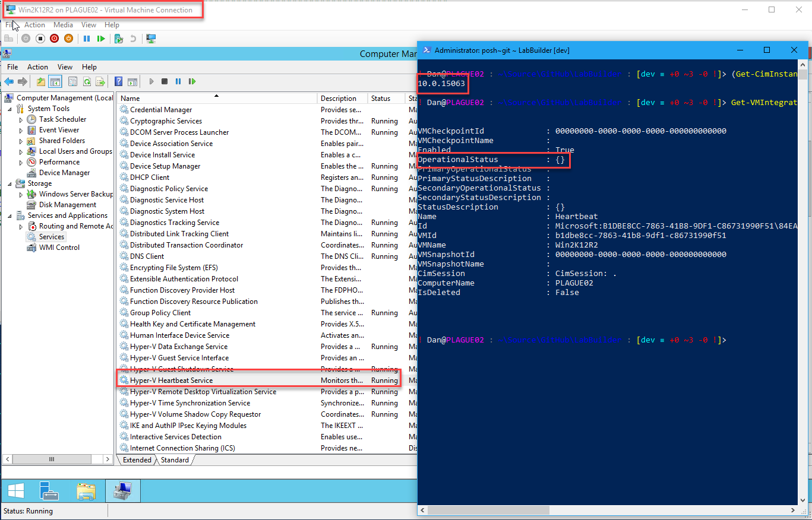The height and width of the screenshot is (520, 812).
Task: Sort services by the Status column header
Action: click(x=381, y=99)
